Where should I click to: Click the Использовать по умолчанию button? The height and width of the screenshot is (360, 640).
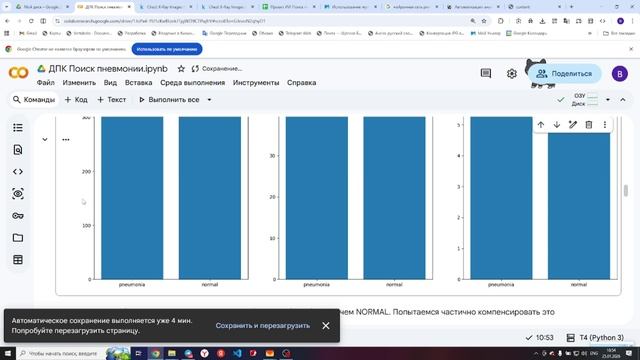(x=167, y=49)
